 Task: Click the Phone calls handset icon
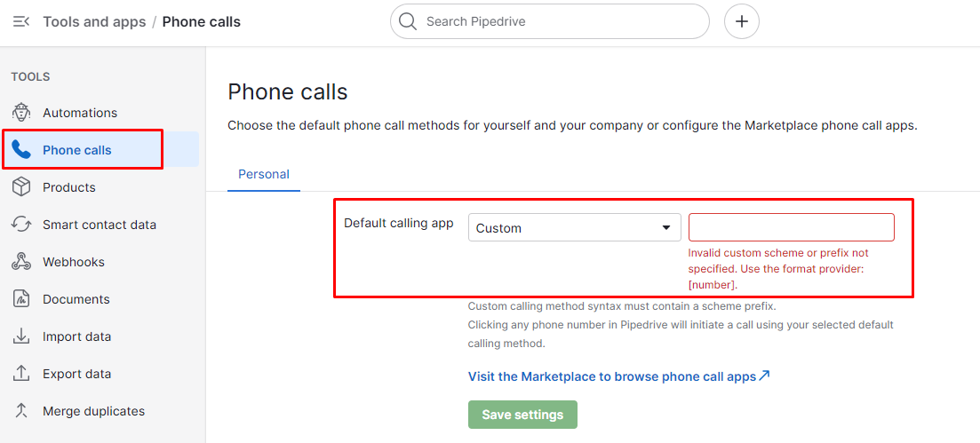coord(21,150)
